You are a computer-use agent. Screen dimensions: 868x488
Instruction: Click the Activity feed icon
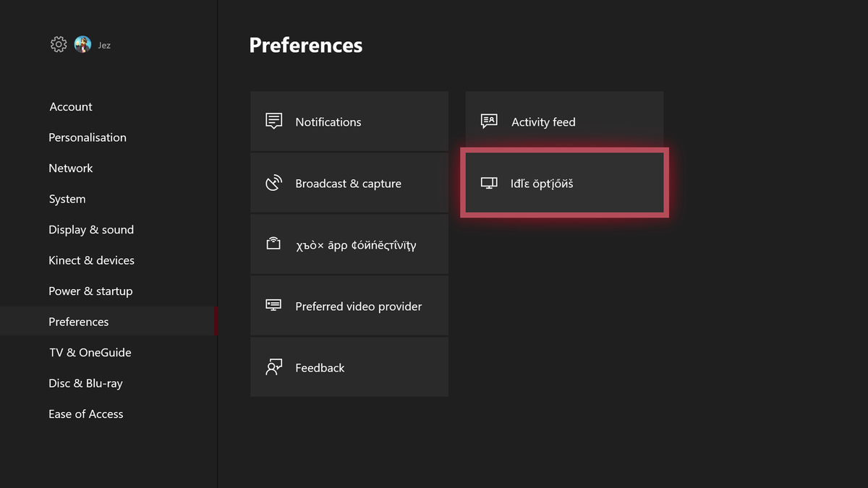488,121
